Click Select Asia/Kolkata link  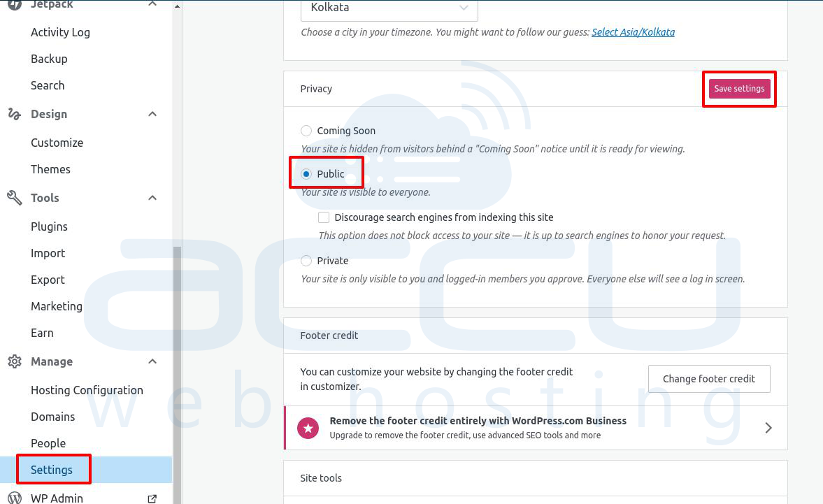[633, 32]
